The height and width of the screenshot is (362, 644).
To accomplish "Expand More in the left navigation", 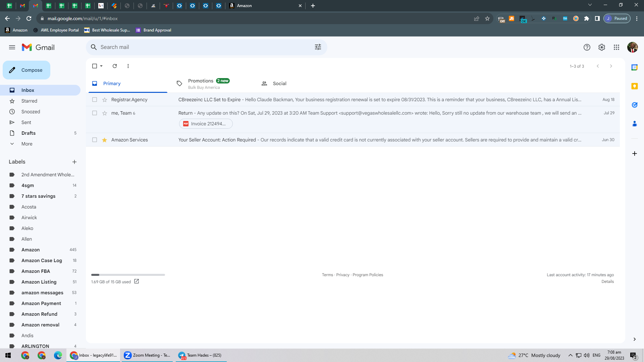I will tap(27, 144).
